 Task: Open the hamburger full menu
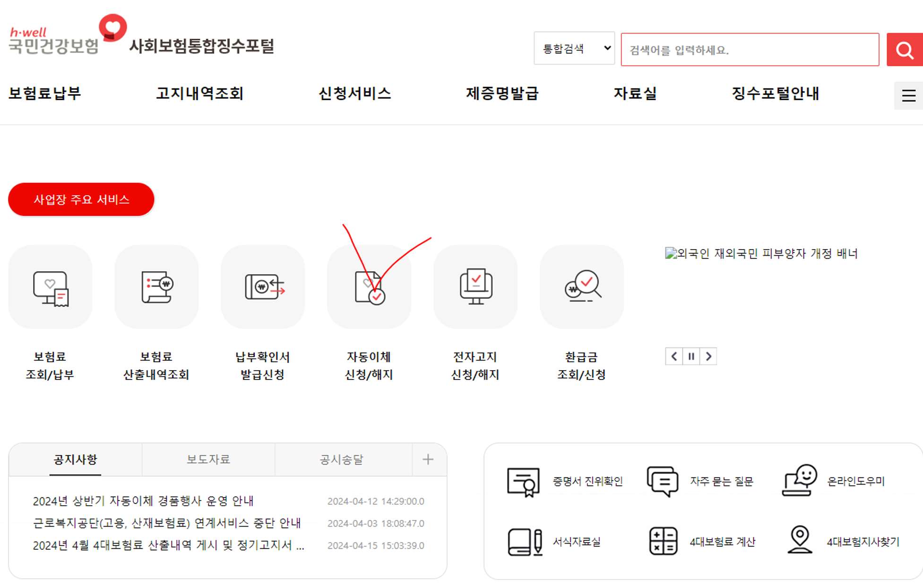pos(908,96)
